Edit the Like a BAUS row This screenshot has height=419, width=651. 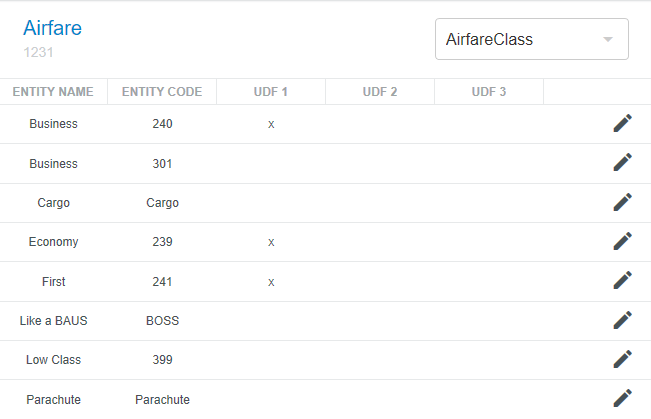(x=622, y=320)
